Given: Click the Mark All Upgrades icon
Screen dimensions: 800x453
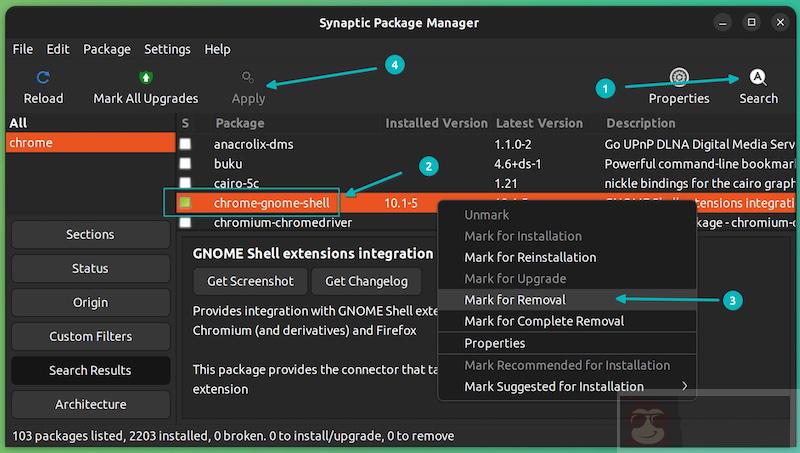Looking at the screenshot, I should coord(146,77).
